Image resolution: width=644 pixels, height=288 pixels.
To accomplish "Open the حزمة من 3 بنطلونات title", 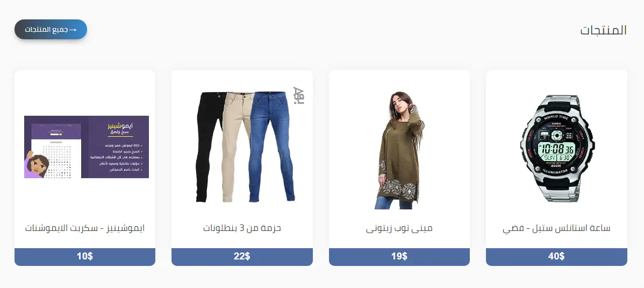I will coord(242,228).
